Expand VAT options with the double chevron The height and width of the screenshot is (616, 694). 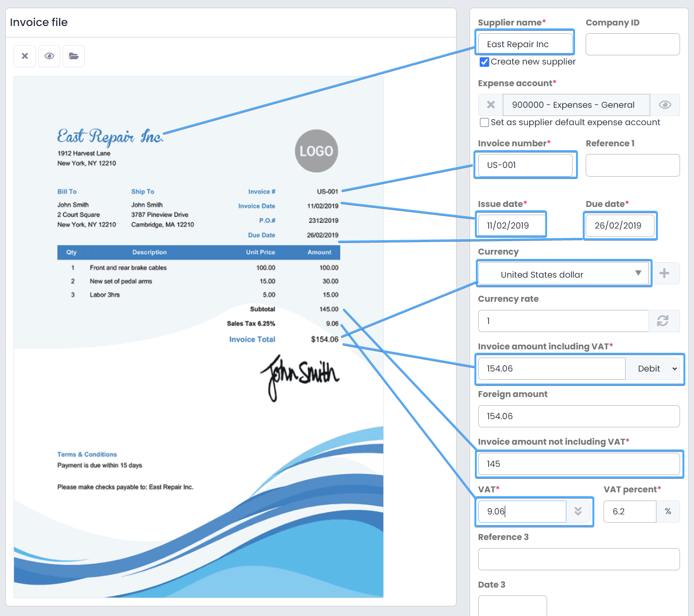(x=578, y=512)
